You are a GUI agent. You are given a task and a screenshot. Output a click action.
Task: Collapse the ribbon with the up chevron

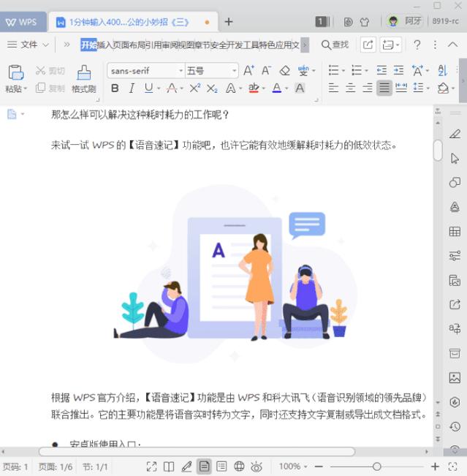point(452,45)
